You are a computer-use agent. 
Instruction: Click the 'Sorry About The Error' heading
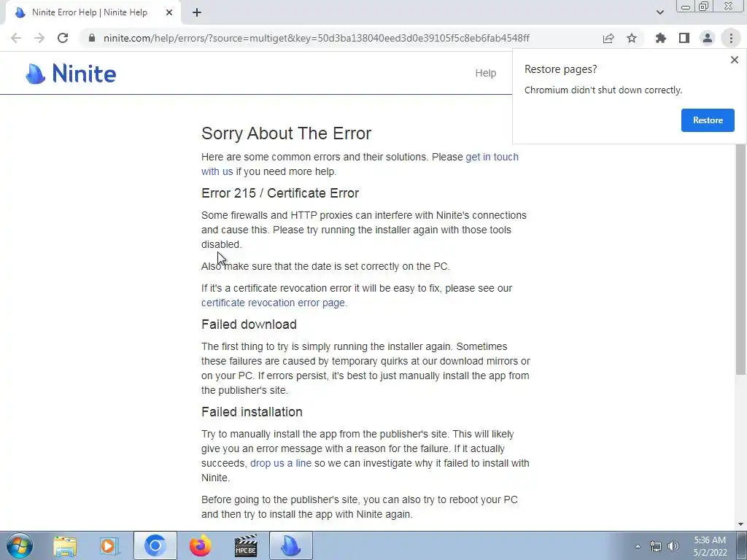tap(286, 133)
